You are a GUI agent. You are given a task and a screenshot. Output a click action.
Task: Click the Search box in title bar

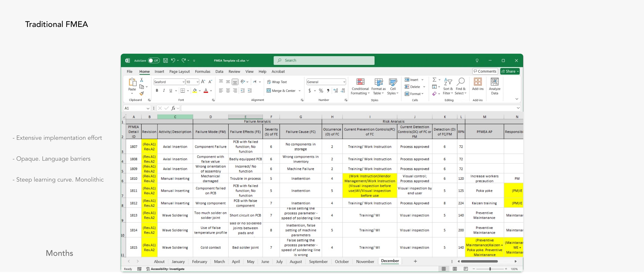click(324, 60)
